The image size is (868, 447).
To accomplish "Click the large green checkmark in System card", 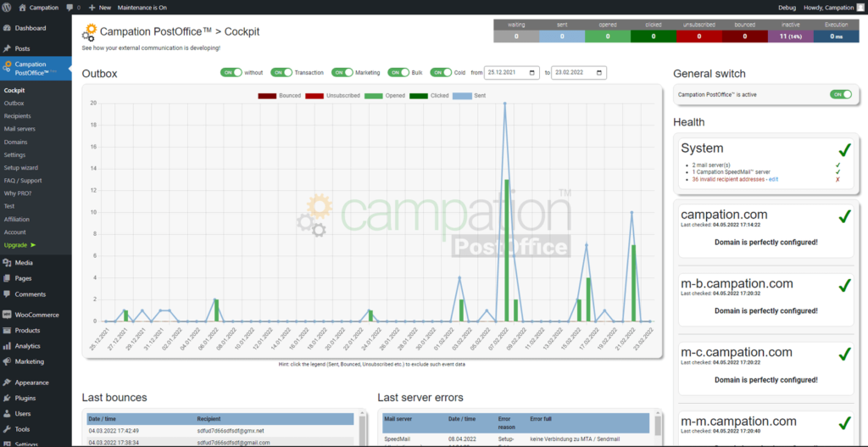I will (844, 149).
